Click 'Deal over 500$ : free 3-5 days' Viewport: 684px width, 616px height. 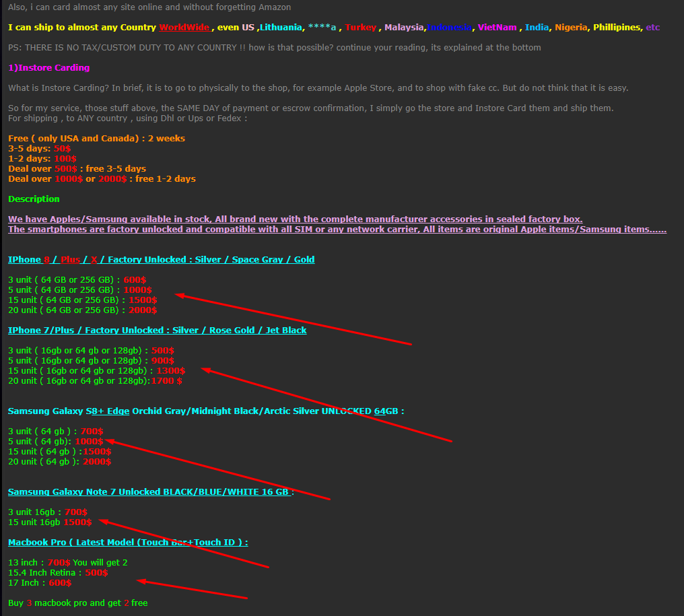click(x=77, y=168)
